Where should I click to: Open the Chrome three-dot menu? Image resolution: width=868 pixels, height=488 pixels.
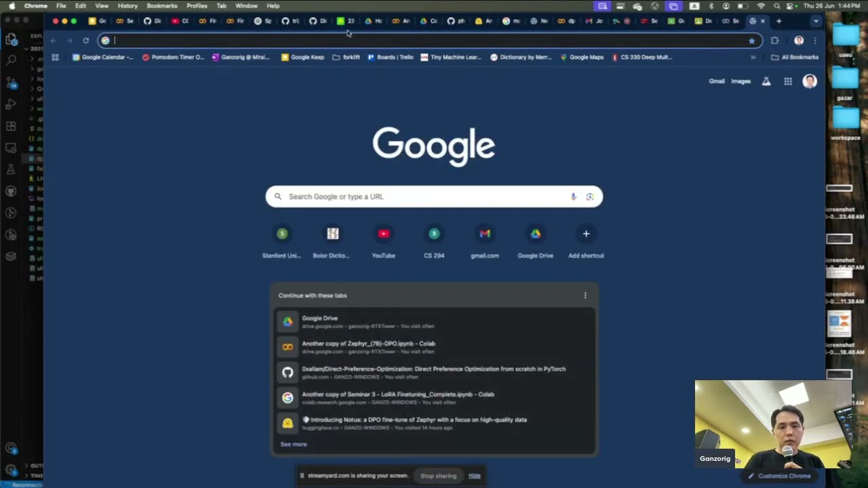pos(815,41)
